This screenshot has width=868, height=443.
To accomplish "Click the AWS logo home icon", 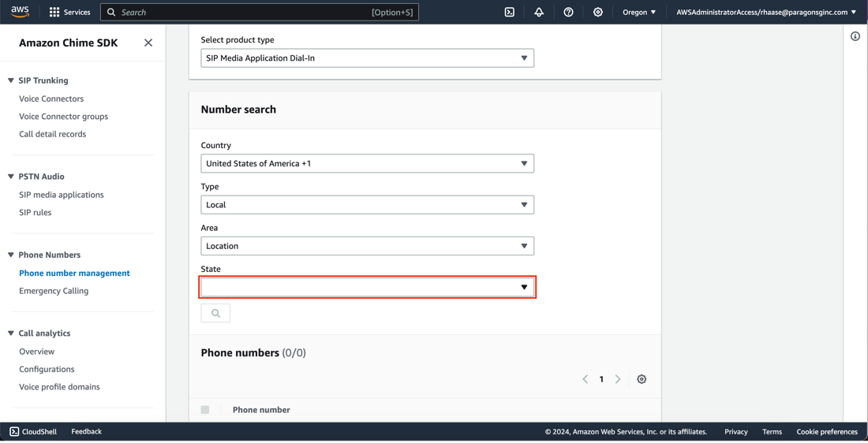I will pos(20,12).
